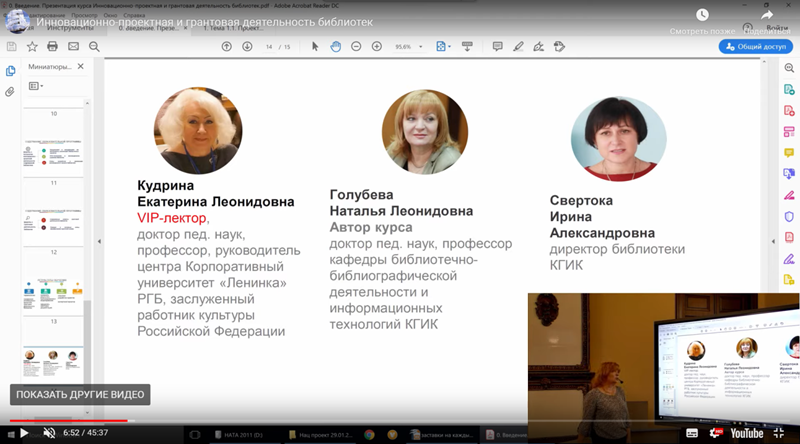Open the Окно menu
The image size is (800, 444).
point(110,15)
